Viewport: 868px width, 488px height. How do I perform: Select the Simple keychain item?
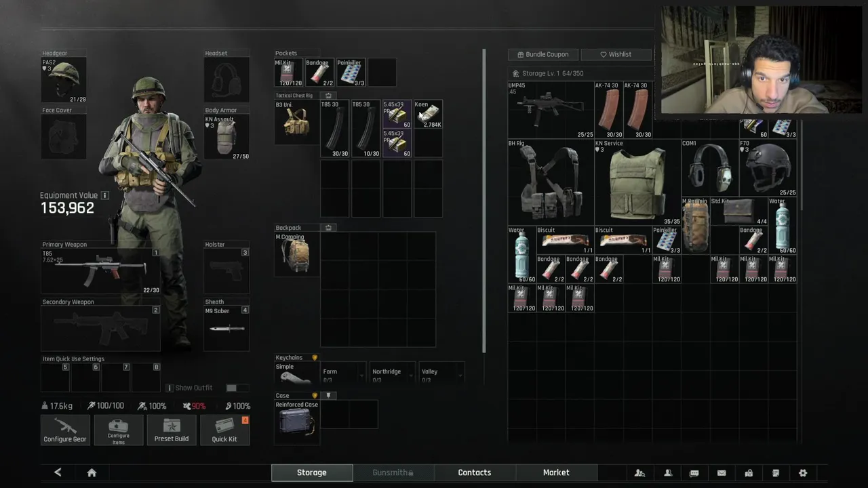point(296,374)
